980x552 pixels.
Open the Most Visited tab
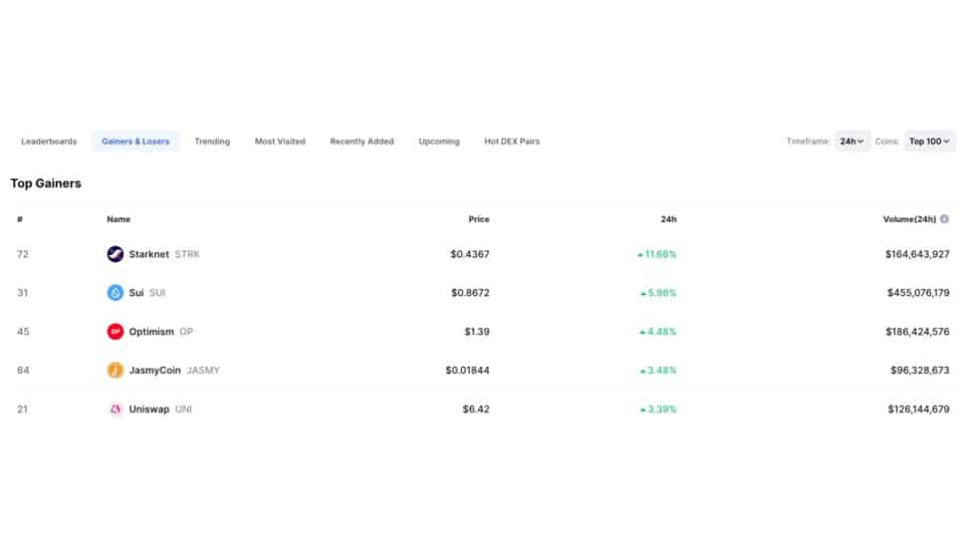(x=280, y=141)
